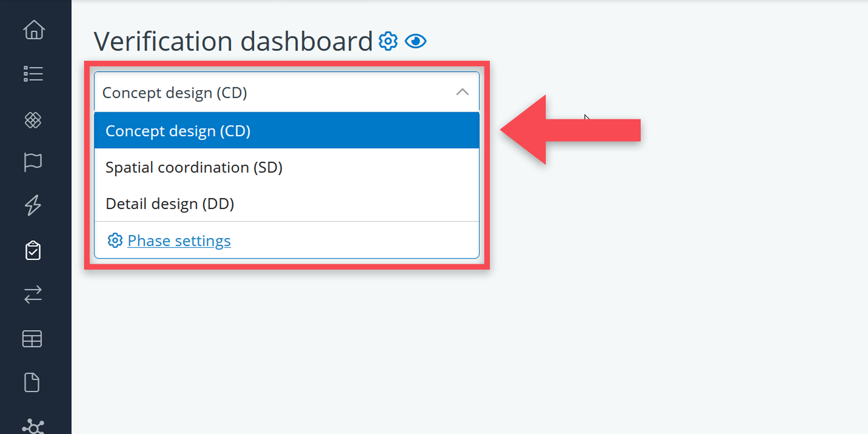
Task: Collapse the phase dropdown using the chevron
Action: coord(462,92)
